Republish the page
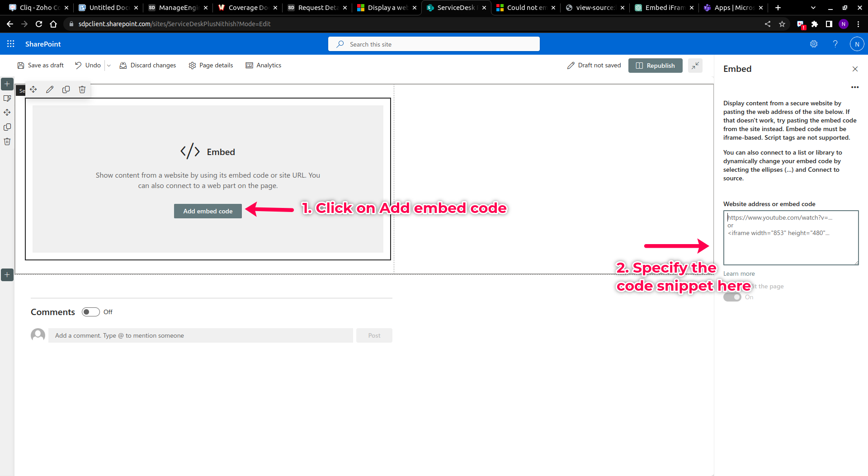Image resolution: width=868 pixels, height=476 pixels. tap(655, 66)
